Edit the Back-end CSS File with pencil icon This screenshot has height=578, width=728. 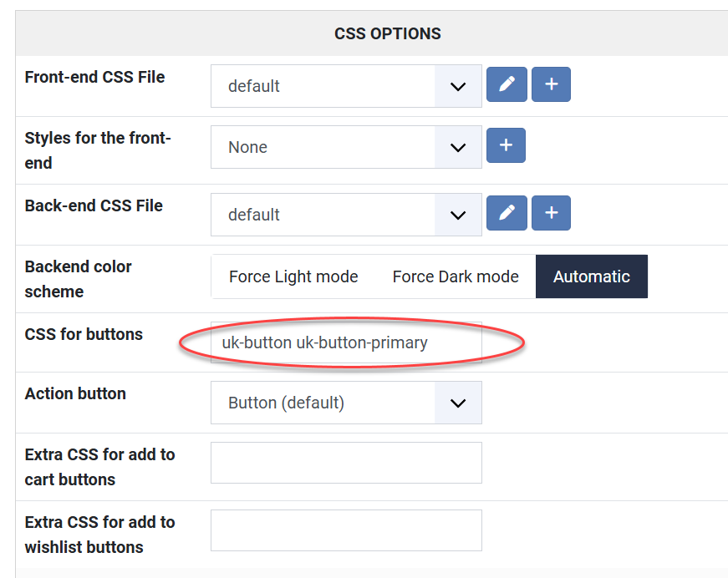507,213
